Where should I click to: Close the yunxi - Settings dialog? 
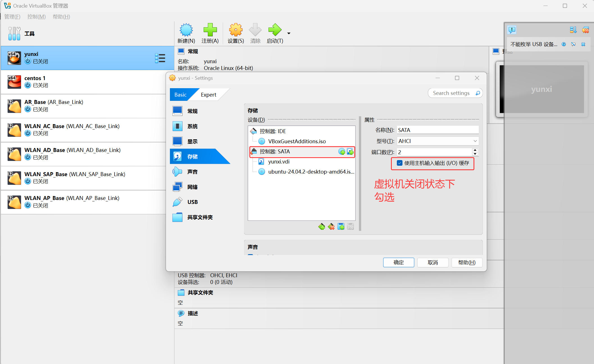tap(477, 78)
